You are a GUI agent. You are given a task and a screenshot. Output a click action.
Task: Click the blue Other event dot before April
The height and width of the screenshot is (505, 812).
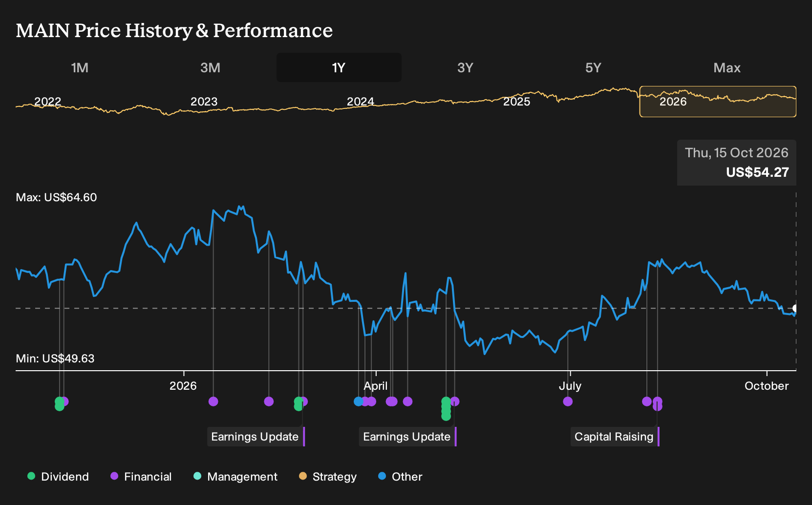coord(358,401)
